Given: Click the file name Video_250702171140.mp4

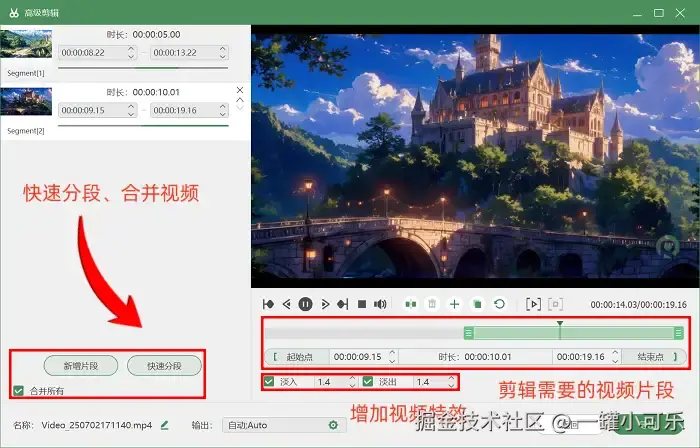Looking at the screenshot, I should [x=96, y=425].
